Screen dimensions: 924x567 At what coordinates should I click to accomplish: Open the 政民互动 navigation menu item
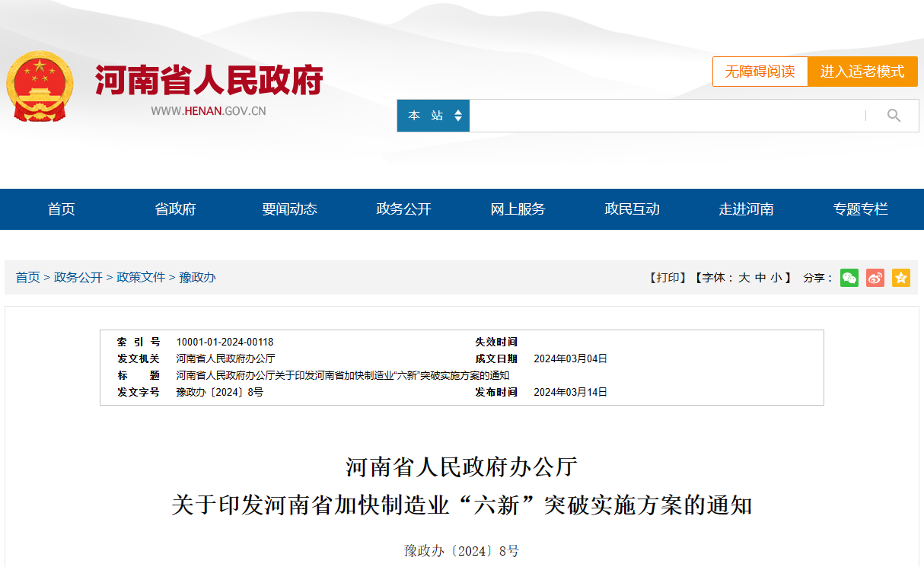pos(632,209)
